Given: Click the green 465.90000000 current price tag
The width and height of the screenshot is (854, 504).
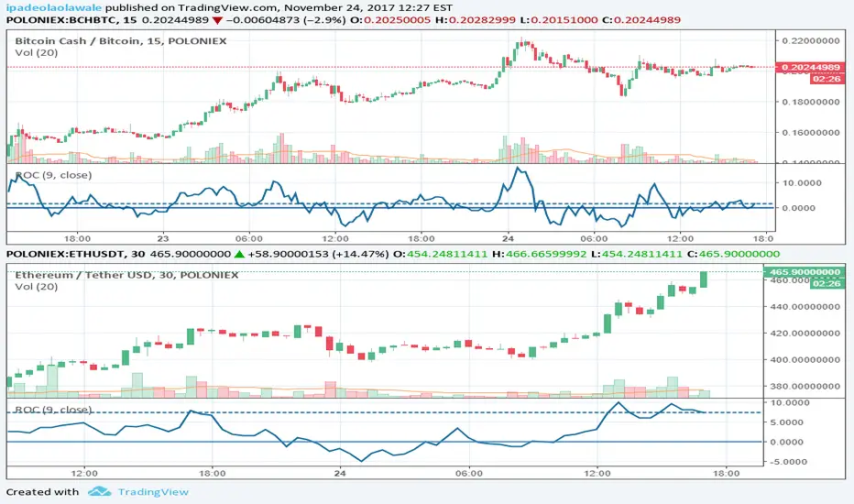Looking at the screenshot, I should 805,272.
